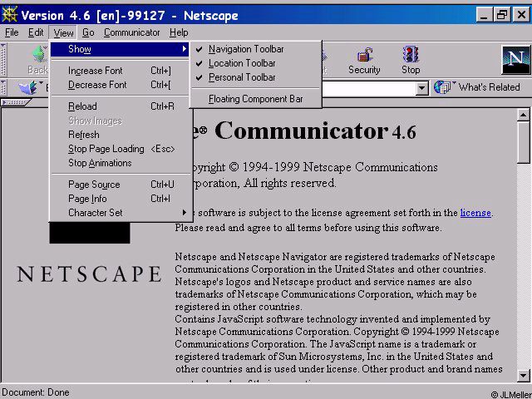
Task: Open the Communicator menu
Action: 131,32
